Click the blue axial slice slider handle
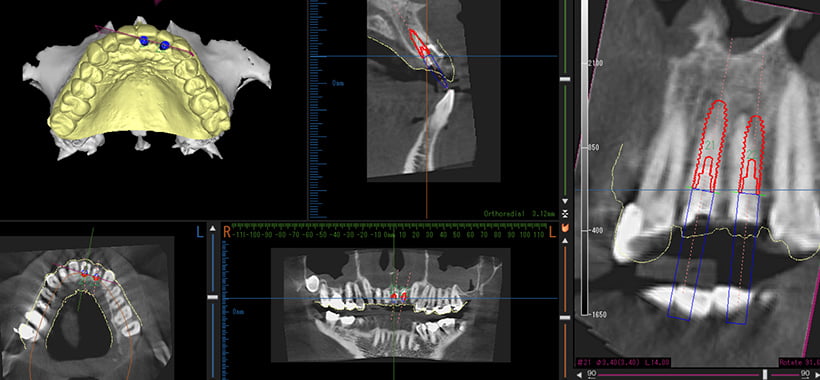Screen dimensions: 820x380 212,297
